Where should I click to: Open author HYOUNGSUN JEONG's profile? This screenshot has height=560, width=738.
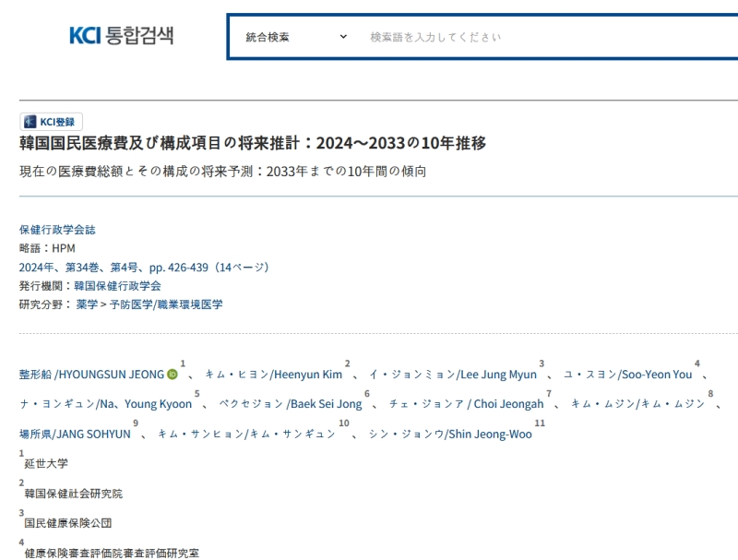91,375
